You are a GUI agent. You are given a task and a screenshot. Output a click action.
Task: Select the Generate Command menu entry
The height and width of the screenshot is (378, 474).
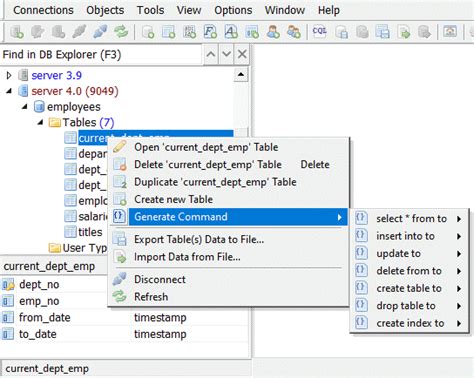pyautogui.click(x=228, y=217)
